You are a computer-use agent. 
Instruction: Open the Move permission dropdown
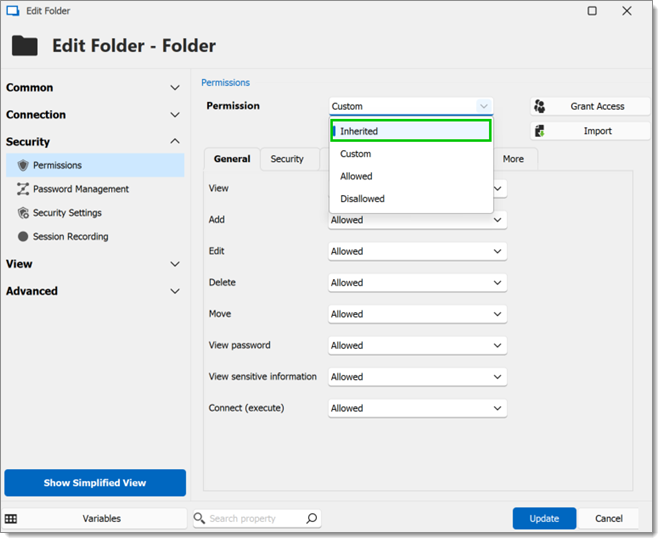(417, 314)
